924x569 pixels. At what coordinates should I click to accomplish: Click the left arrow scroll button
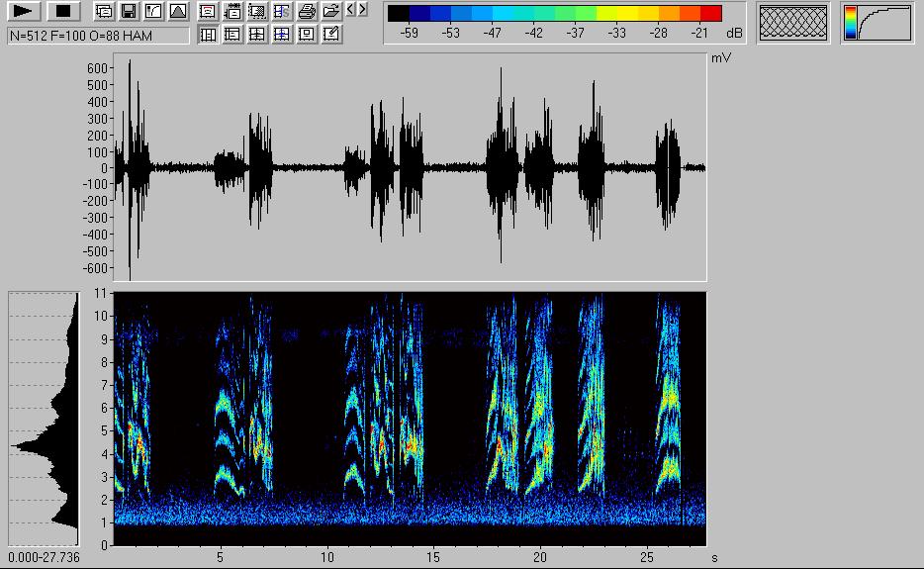(350, 10)
